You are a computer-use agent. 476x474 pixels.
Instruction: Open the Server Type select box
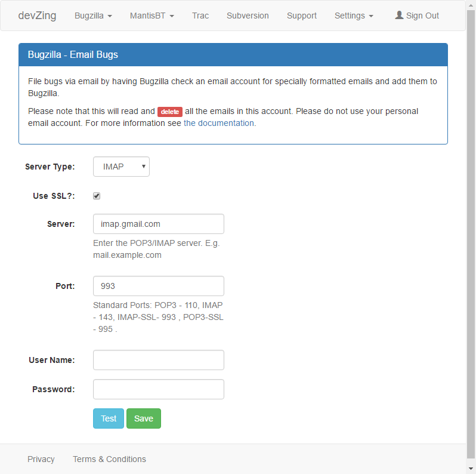tap(121, 167)
